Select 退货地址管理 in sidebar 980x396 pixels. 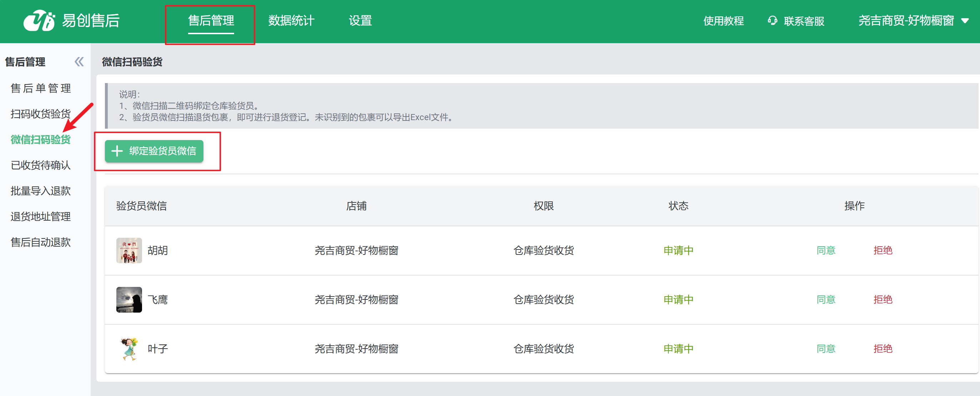pos(41,217)
